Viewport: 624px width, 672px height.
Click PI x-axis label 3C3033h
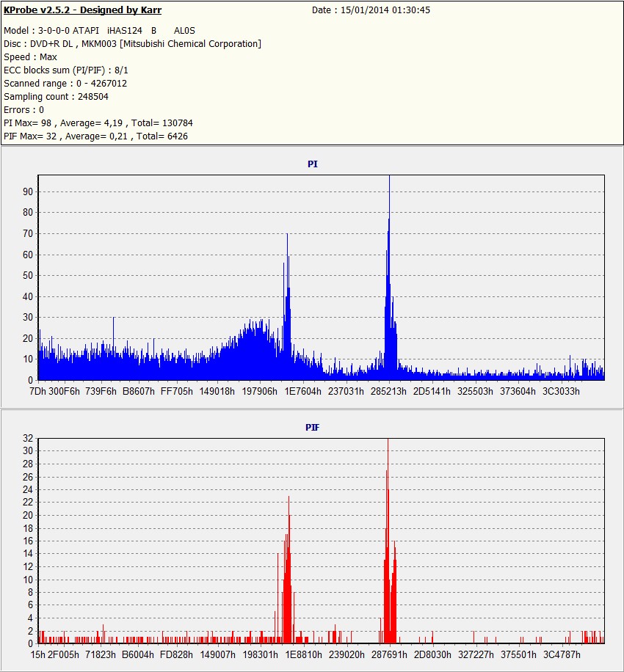pyautogui.click(x=561, y=391)
